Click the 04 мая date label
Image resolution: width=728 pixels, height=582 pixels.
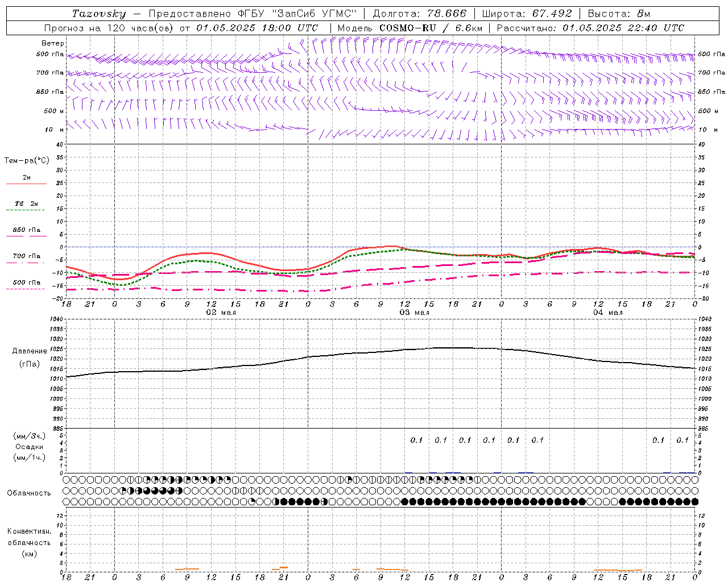607,313
